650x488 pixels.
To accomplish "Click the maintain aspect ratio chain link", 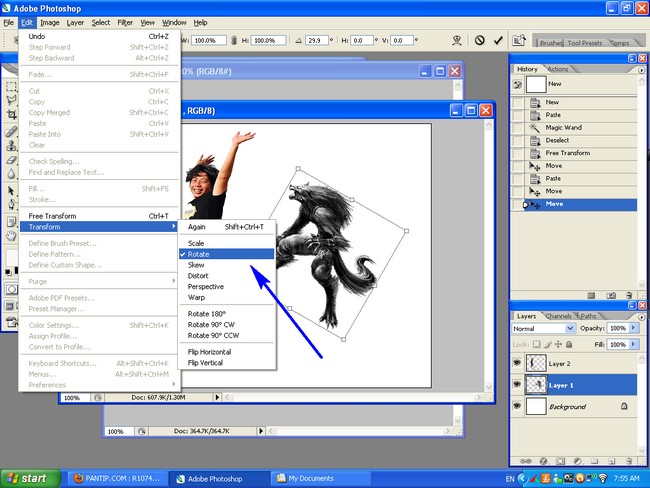I will pyautogui.click(x=234, y=40).
